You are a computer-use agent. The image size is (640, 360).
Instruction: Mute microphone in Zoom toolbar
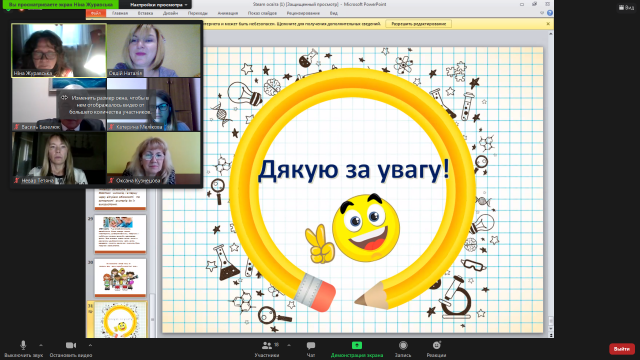(23, 349)
